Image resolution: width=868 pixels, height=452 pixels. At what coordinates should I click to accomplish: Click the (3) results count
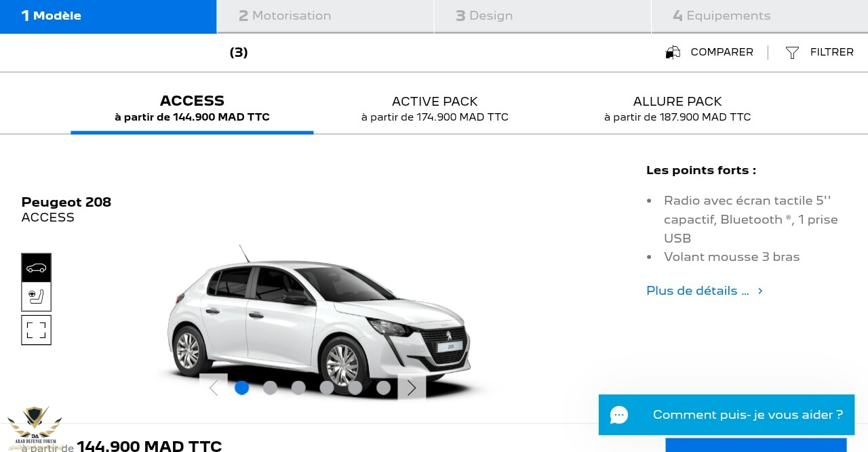pyautogui.click(x=239, y=52)
